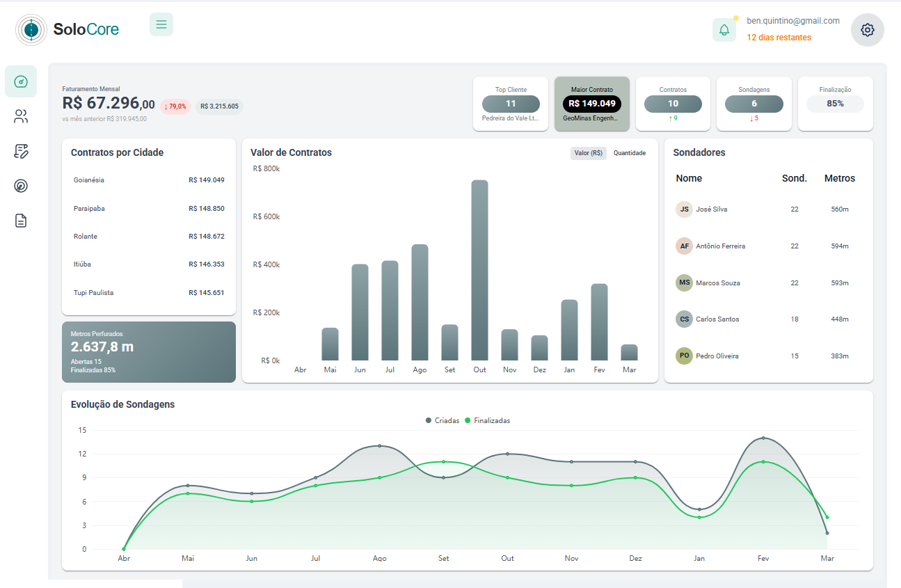
Task: Select the Valor (R$) view
Action: (588, 152)
